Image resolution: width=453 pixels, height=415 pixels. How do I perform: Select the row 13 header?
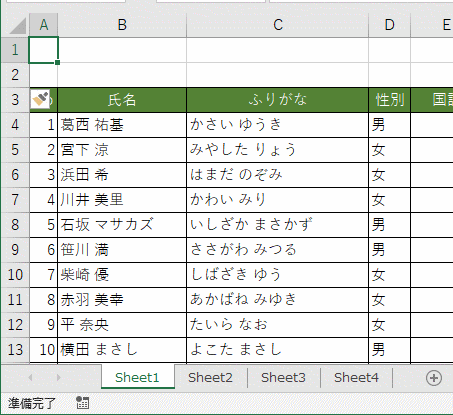point(15,350)
